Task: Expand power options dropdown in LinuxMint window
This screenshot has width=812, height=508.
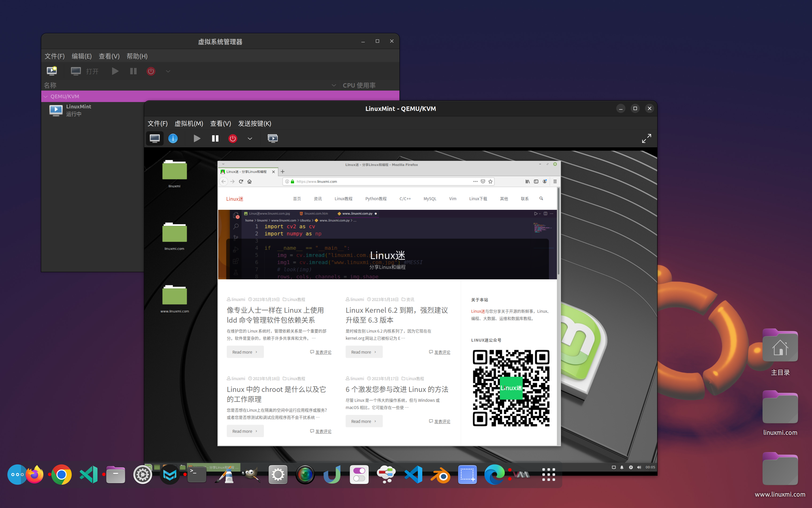Action: point(250,138)
